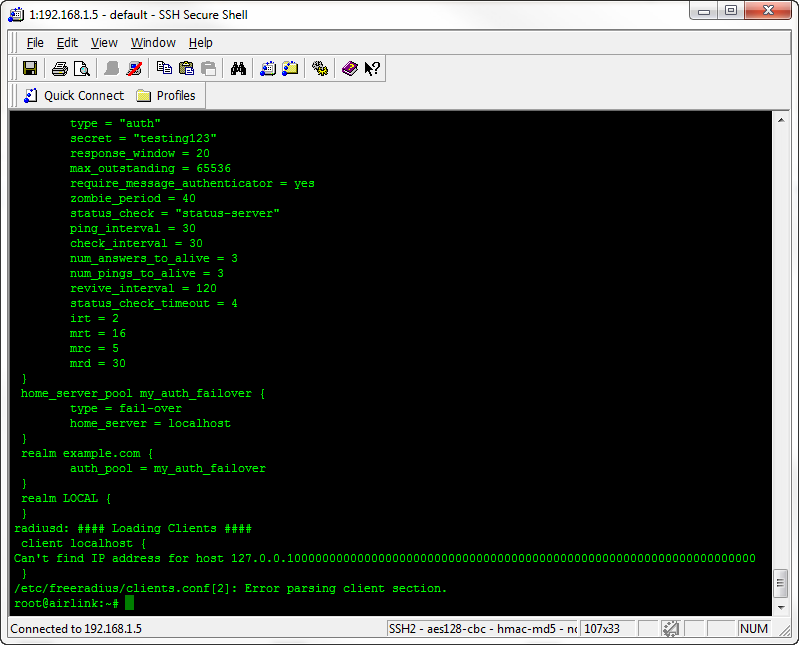Click the vertical scrollbar thumb

[x=781, y=582]
